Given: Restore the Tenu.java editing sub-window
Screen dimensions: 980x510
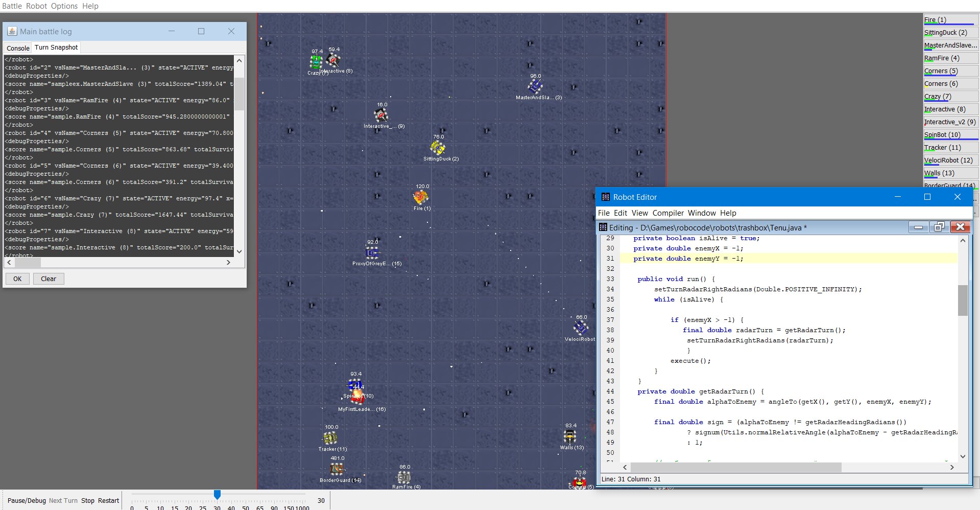Looking at the screenshot, I should [939, 227].
